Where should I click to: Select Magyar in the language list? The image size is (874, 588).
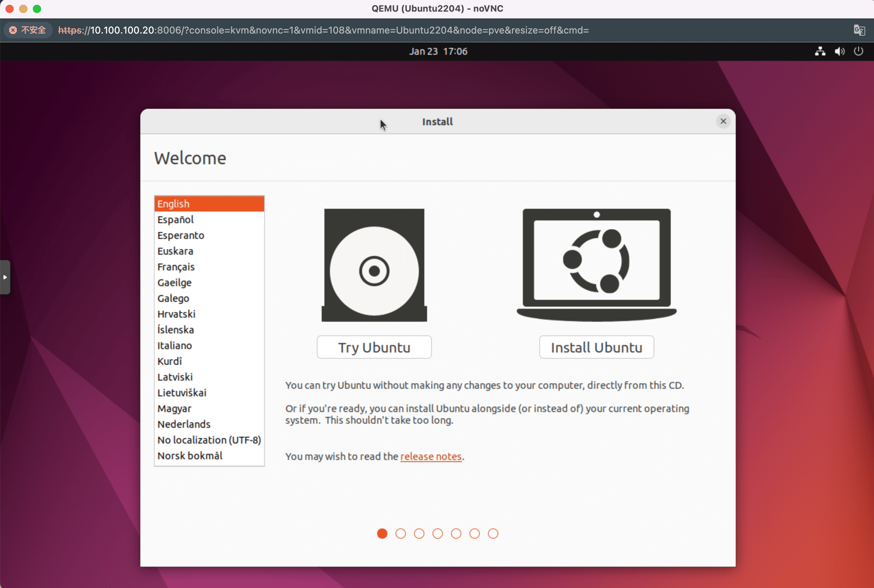pos(209,408)
